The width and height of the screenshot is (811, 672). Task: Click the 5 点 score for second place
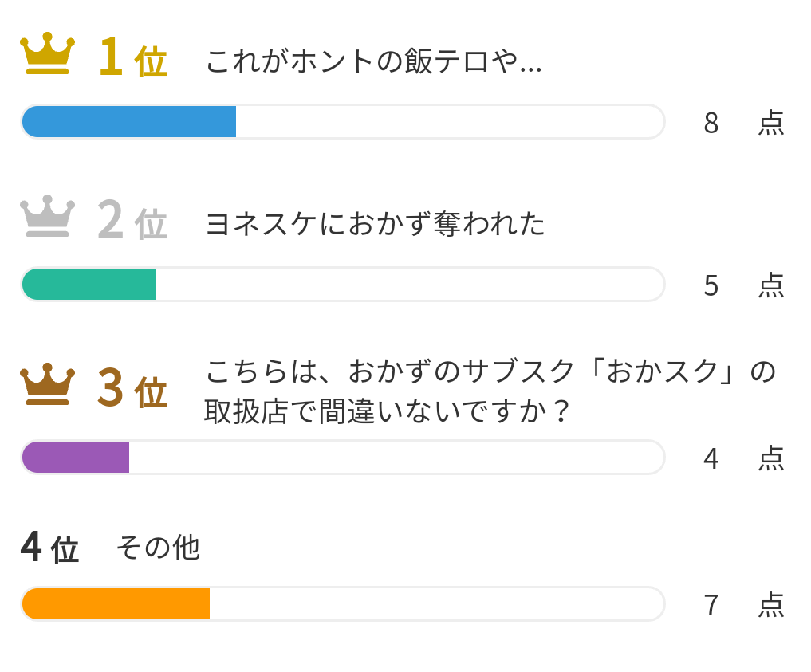coord(744,285)
